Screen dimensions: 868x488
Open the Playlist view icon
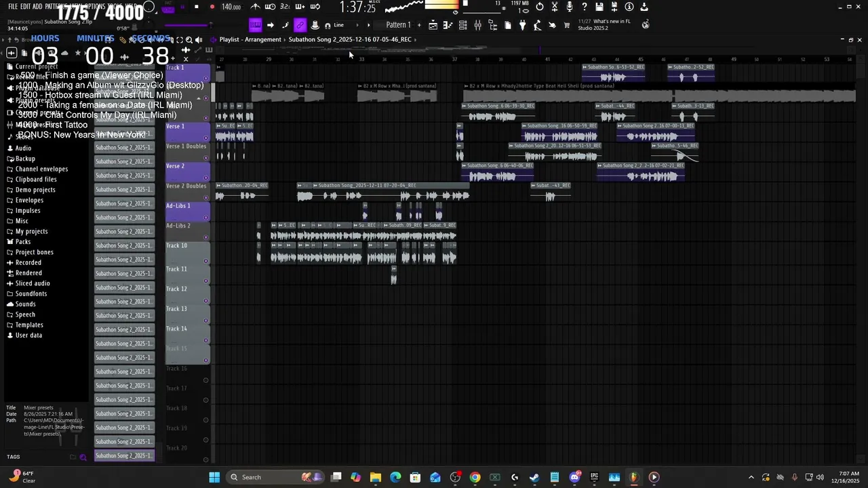[433, 25]
